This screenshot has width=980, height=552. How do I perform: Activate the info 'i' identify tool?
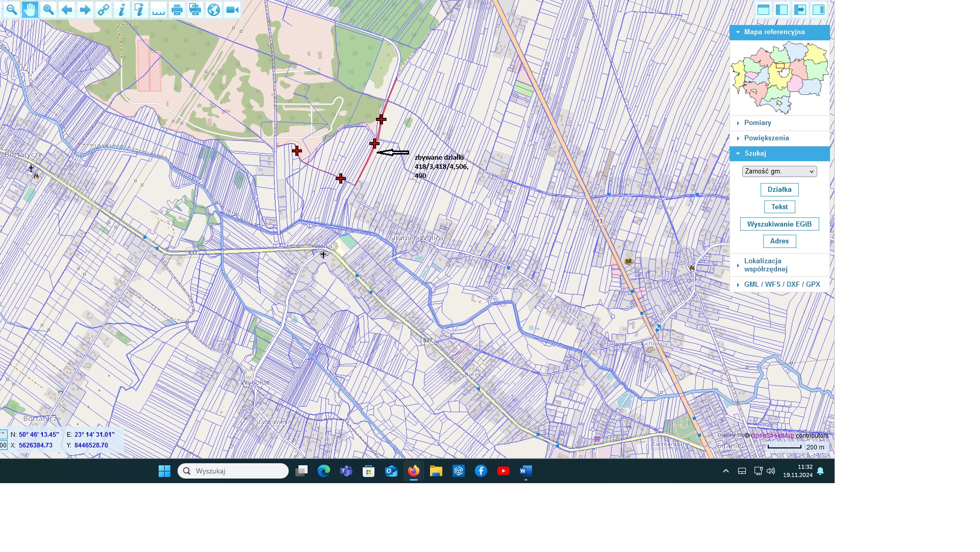[122, 10]
